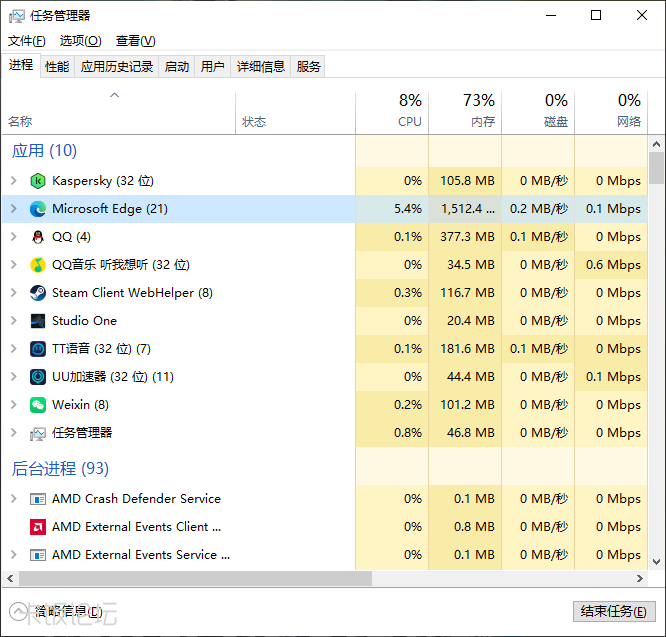Sort processes by 网络 column
The height and width of the screenshot is (637, 666).
(x=611, y=113)
